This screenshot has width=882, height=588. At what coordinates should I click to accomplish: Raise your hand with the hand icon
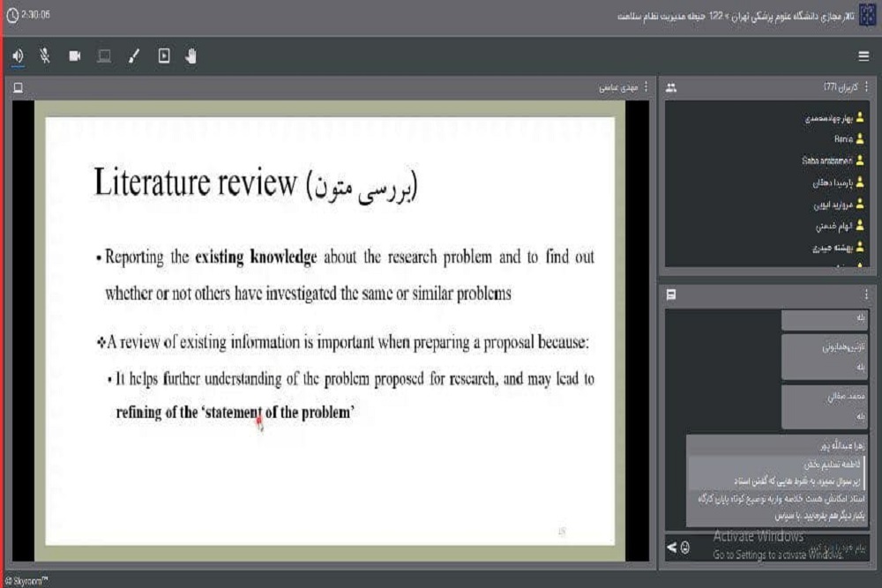[191, 56]
